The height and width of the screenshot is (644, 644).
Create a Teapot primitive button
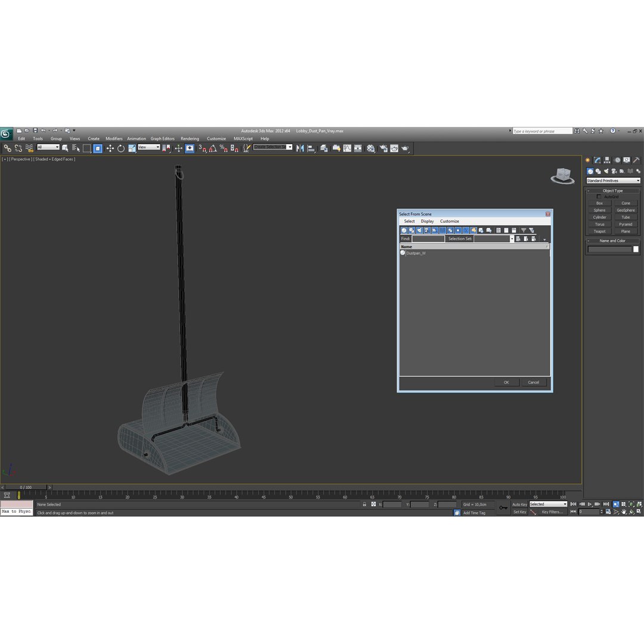coord(600,231)
